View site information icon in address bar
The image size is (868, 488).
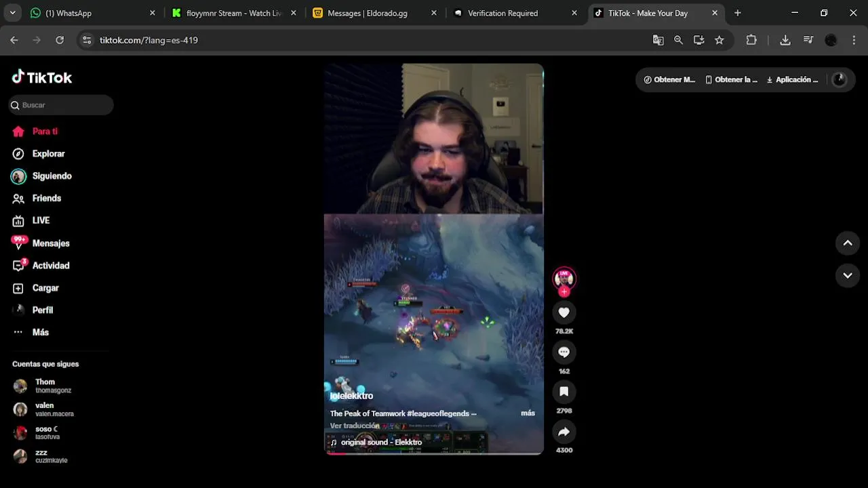coord(87,40)
